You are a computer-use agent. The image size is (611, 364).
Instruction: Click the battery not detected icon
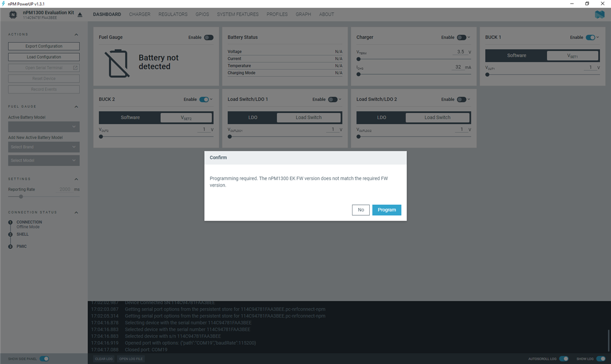[x=117, y=63]
